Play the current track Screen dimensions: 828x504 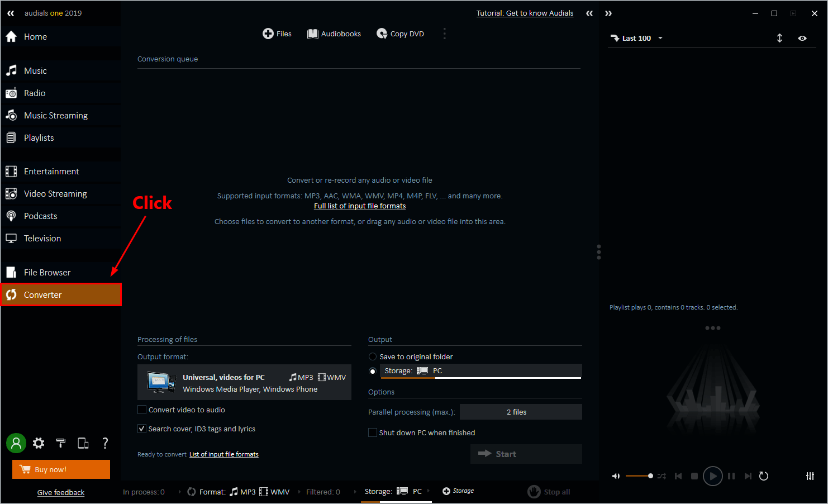(713, 476)
